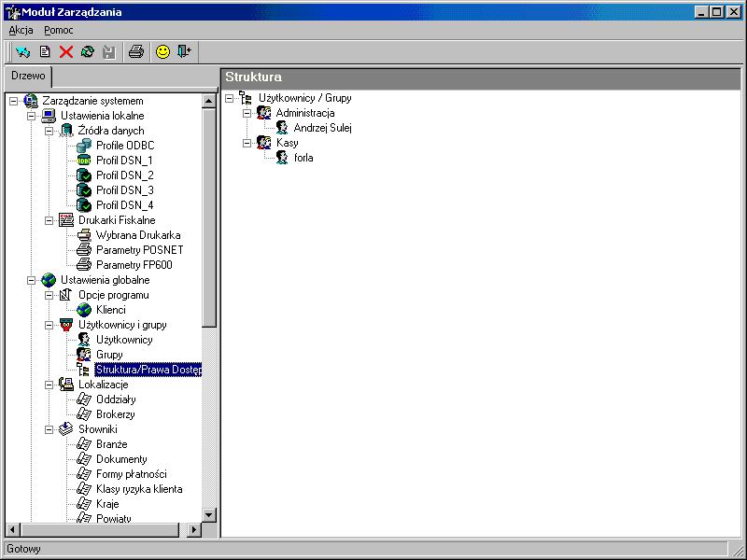Screen dimensions: 747x560
Task: Click the Użytkownicy i grupy icon
Action: 66,325
